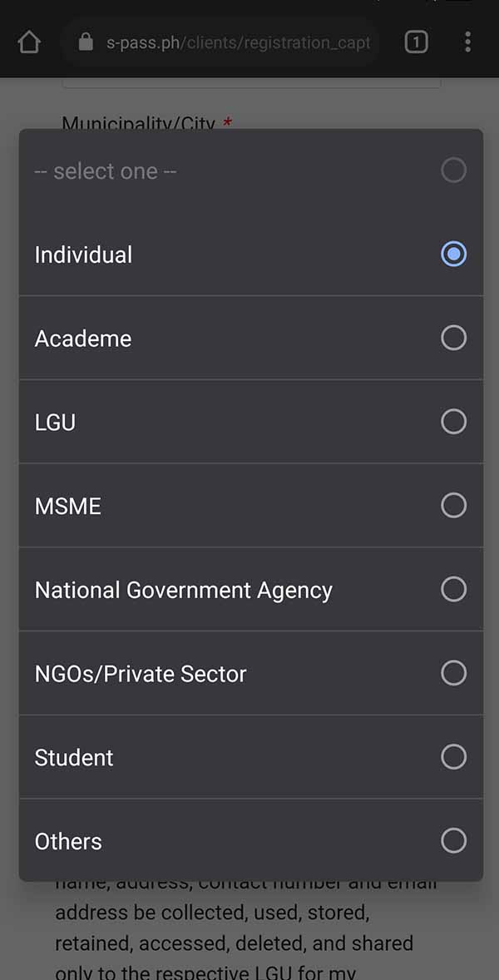Tap the "Student" row label
Screen dimensions: 499x980
pyautogui.click(x=74, y=757)
